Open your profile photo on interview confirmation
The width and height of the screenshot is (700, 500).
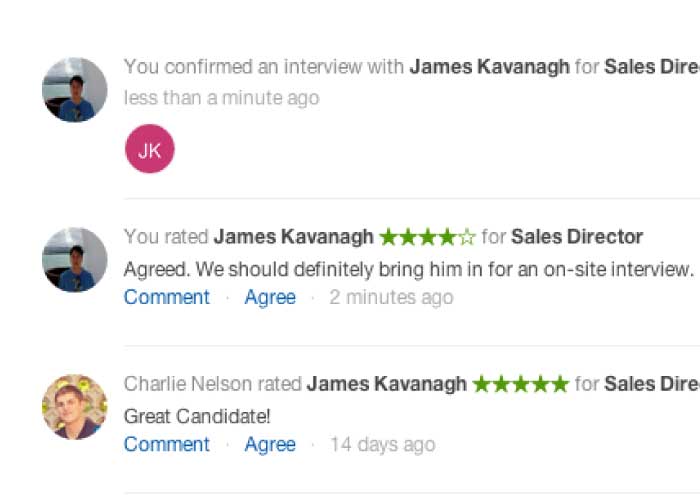point(75,90)
